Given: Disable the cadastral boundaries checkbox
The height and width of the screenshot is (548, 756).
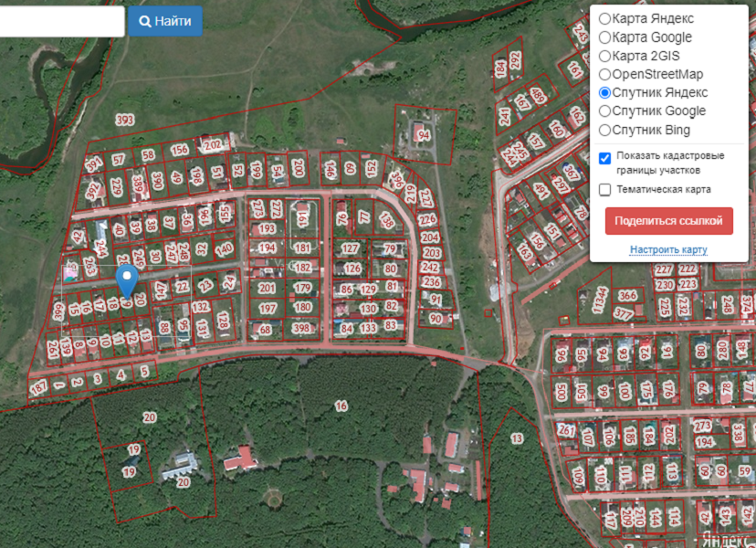Looking at the screenshot, I should (x=604, y=158).
